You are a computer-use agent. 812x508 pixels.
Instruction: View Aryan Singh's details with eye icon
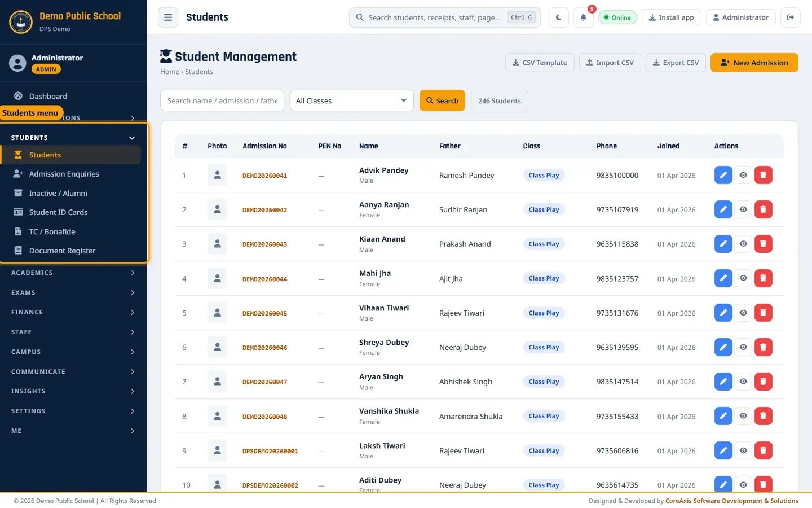[x=743, y=382]
